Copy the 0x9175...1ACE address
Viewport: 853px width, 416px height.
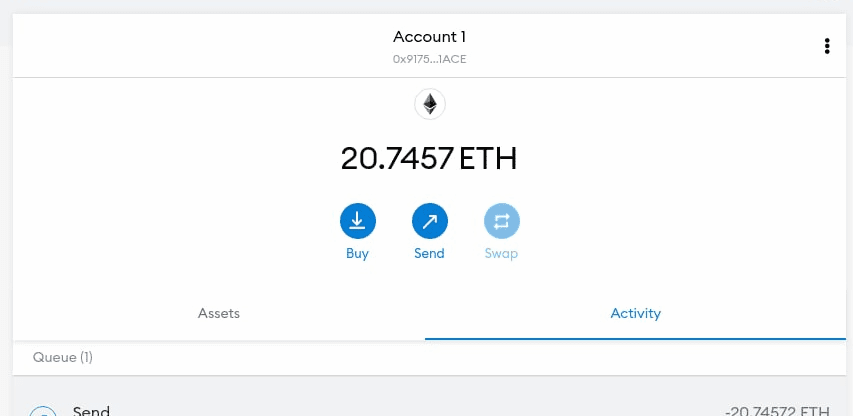(430, 59)
